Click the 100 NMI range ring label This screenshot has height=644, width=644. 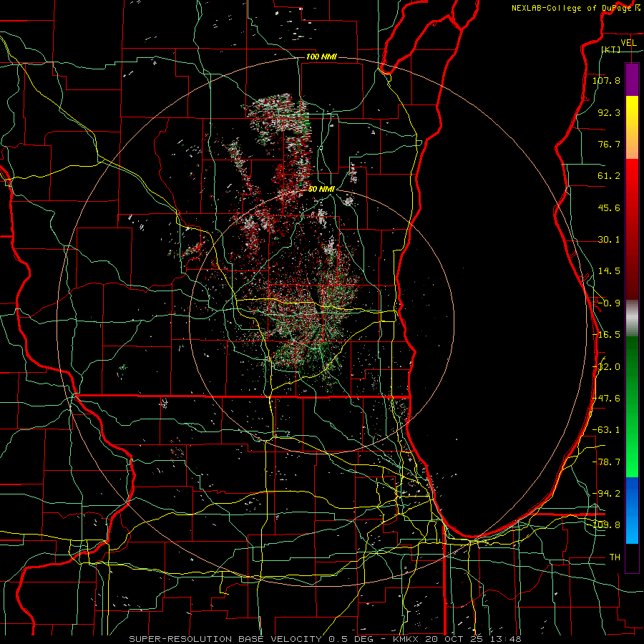[x=321, y=57]
